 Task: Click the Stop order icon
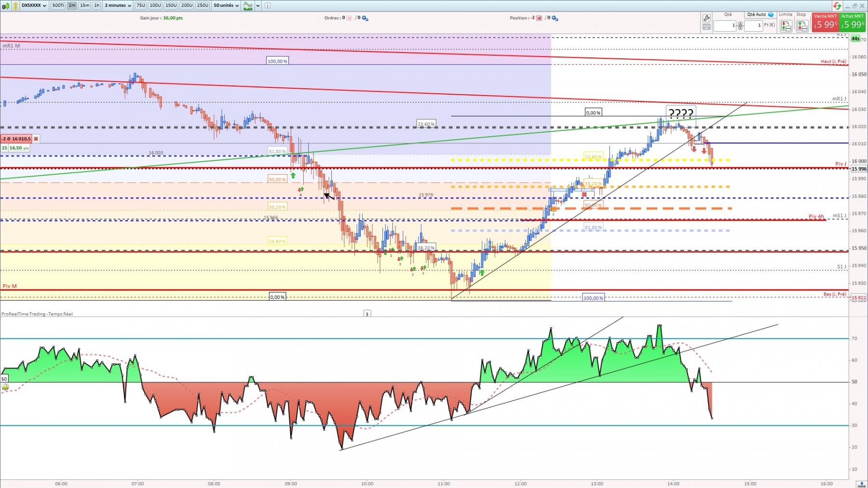[802, 26]
